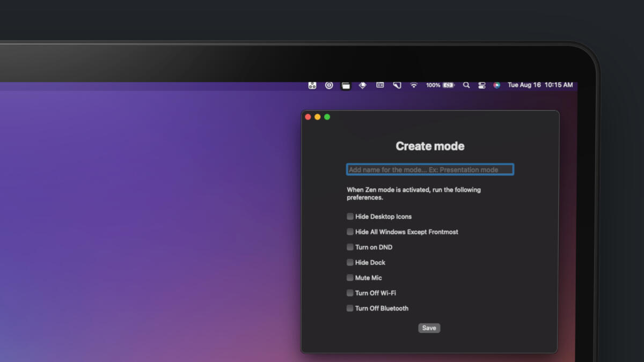
Task: Focus the mode name text field
Action: tap(430, 170)
